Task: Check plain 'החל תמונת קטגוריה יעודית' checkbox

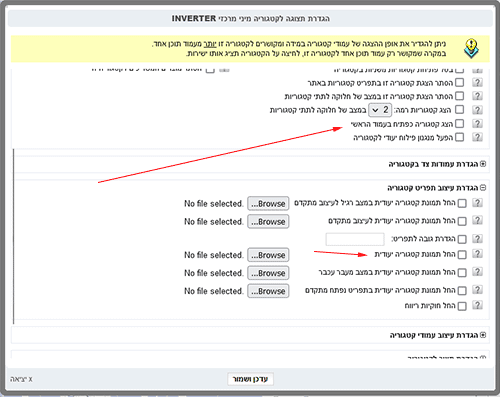Action: [x=462, y=255]
